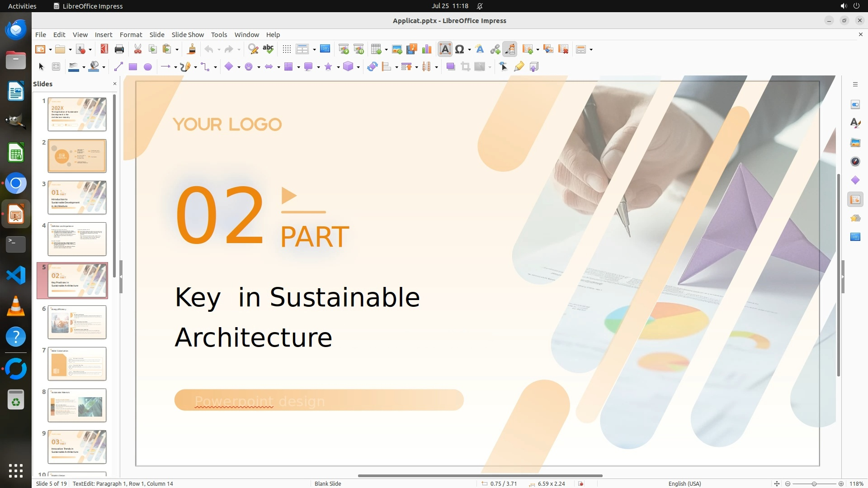Open the Format menu

131,35
